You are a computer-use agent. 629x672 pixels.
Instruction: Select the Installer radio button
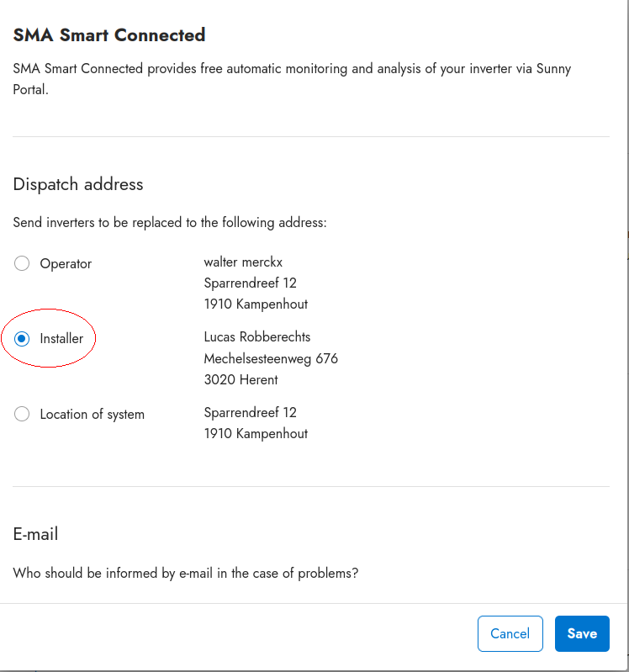[22, 339]
